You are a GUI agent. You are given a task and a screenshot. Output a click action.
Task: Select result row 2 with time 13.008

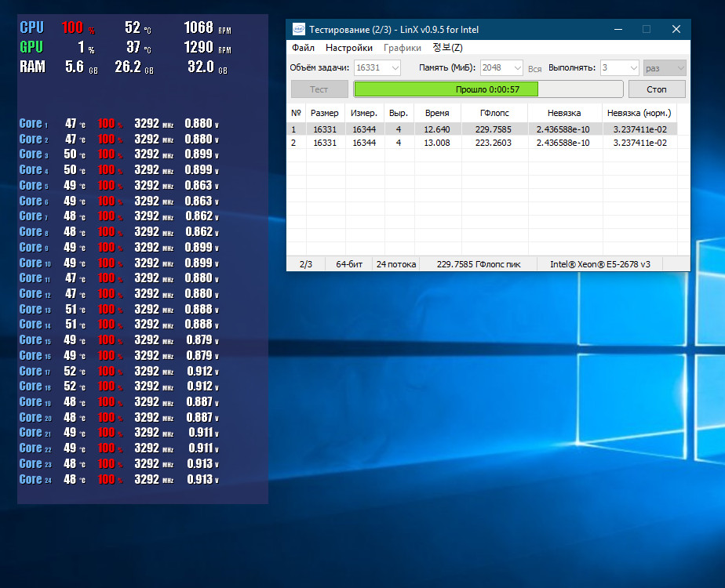(483, 143)
